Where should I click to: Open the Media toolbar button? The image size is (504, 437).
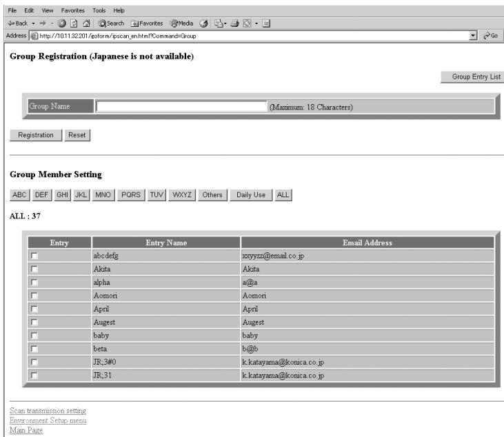point(181,23)
